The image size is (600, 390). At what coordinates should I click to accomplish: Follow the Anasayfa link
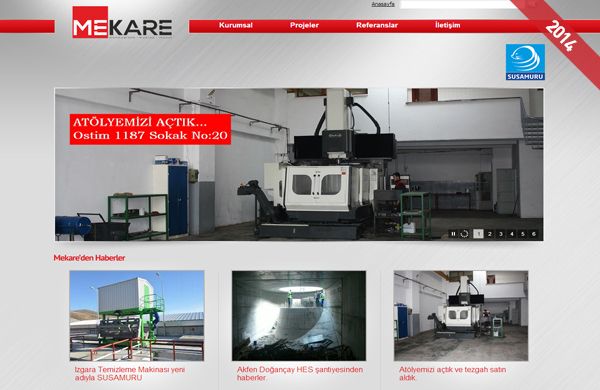pyautogui.click(x=383, y=4)
